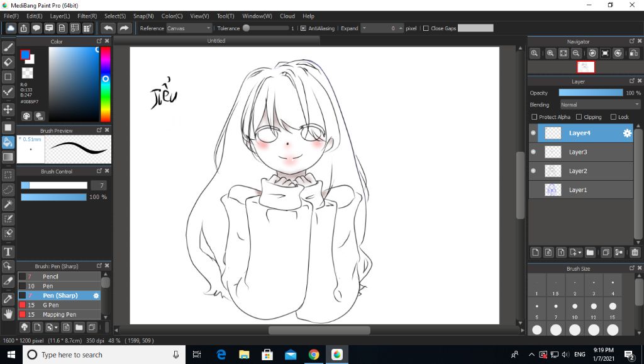Open the Reference Canvas dropdown
This screenshot has width=644, height=364.
pos(189,28)
